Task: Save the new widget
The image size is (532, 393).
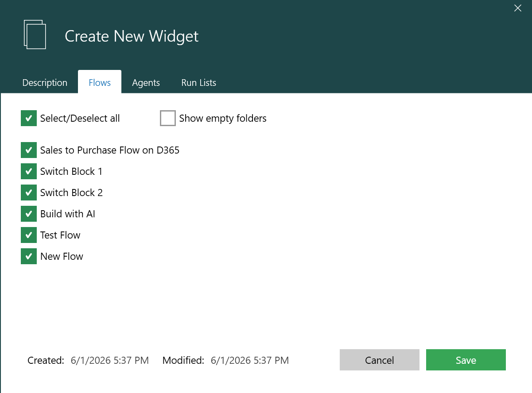Action: pos(466,360)
